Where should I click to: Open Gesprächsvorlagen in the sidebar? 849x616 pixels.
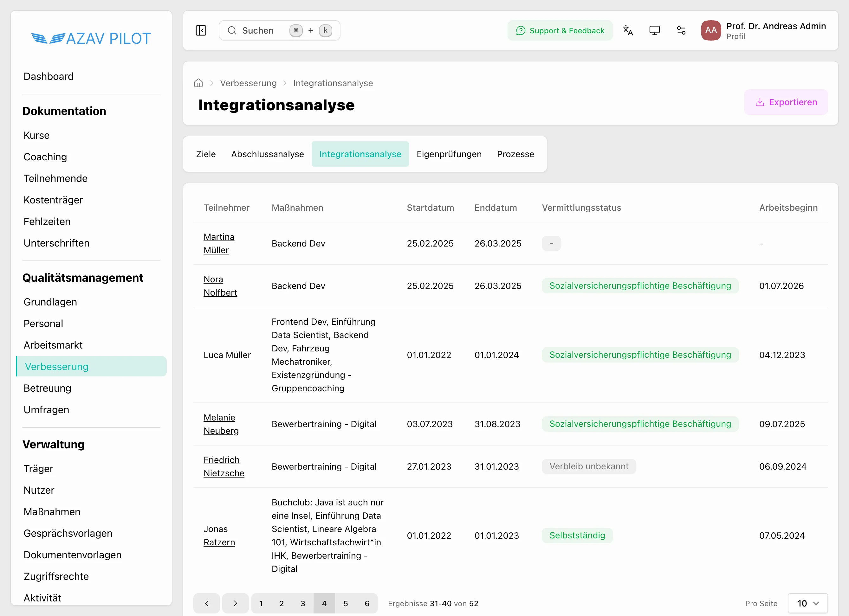68,533
